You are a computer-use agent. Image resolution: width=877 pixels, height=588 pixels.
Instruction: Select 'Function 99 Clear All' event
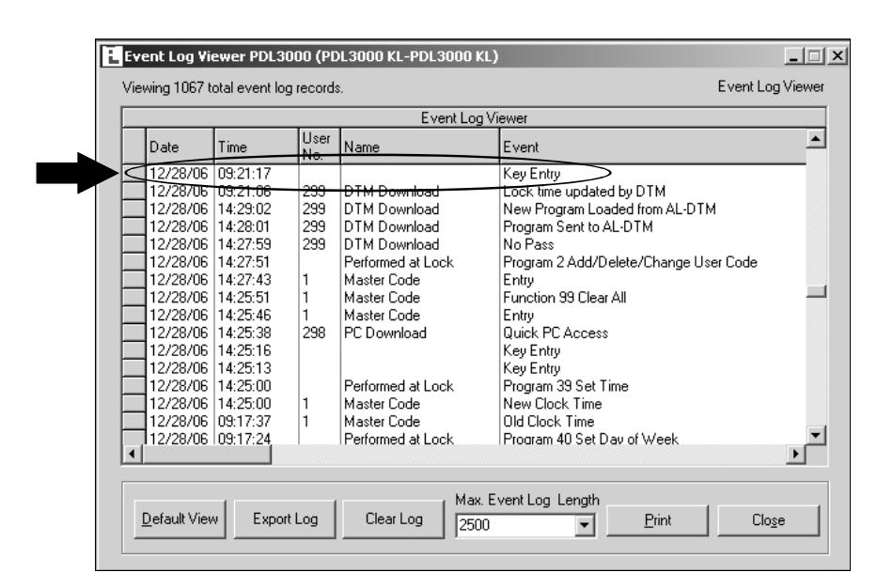coord(564,298)
